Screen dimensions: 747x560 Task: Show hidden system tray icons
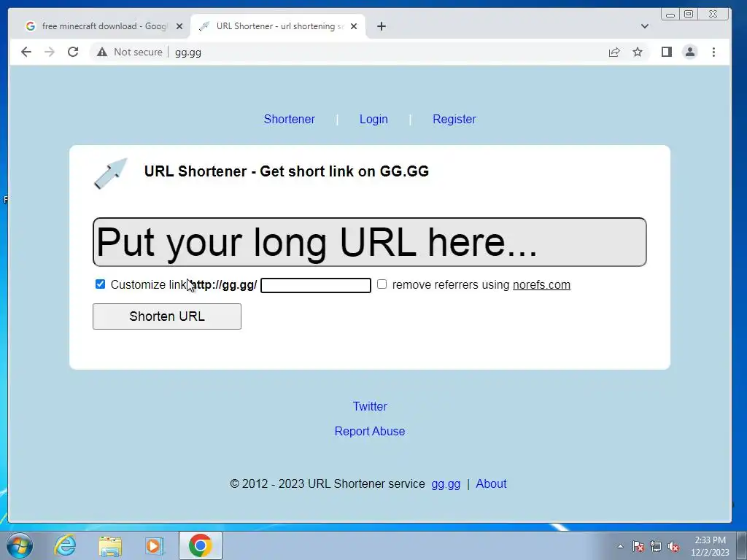[620, 547]
